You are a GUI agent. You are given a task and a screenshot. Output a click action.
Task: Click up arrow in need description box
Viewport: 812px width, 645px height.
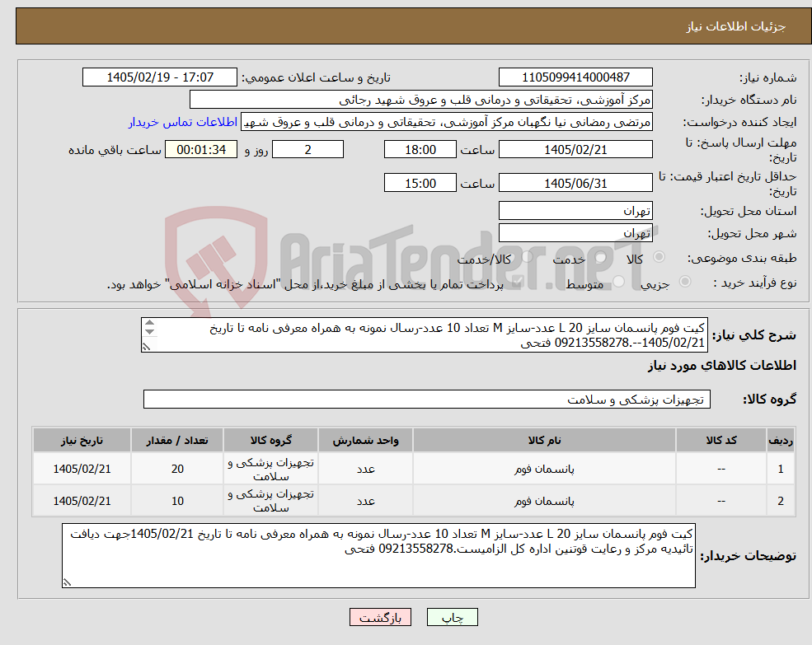[150, 323]
